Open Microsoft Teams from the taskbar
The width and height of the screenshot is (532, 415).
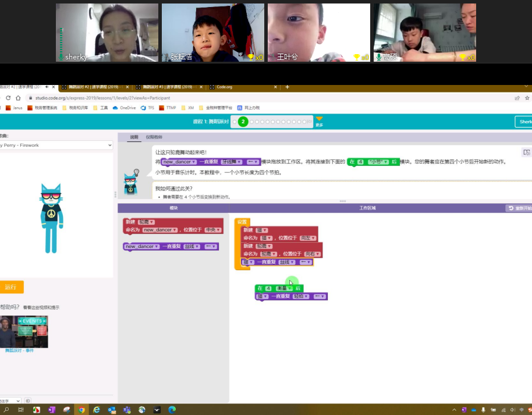coord(127,410)
